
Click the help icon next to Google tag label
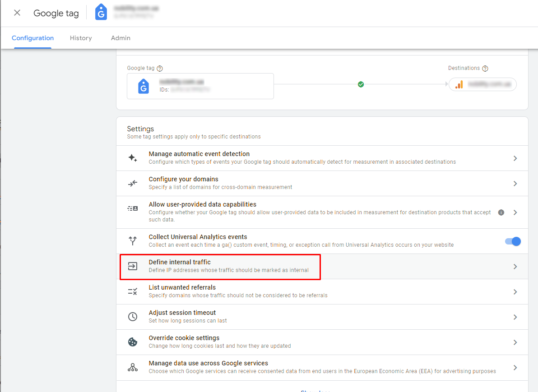159,68
